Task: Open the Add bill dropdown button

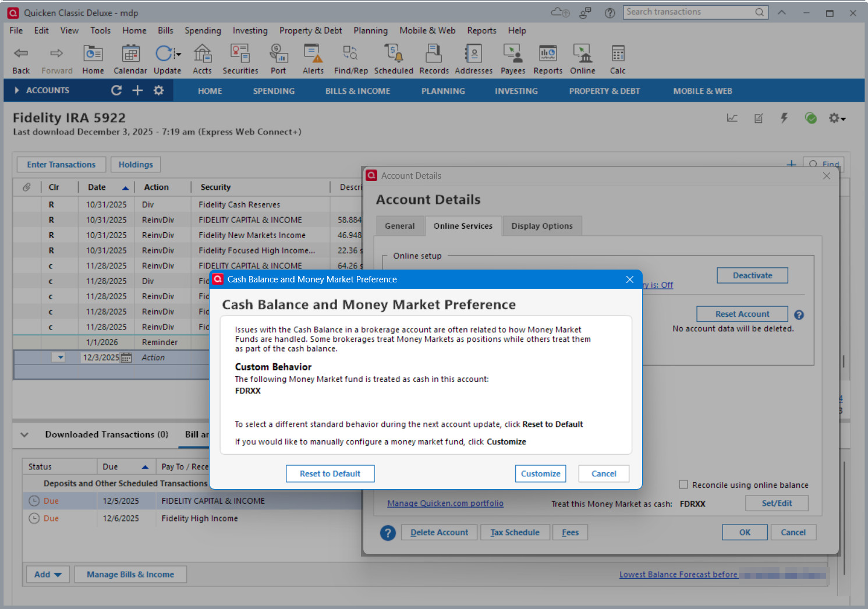Action: (x=48, y=575)
